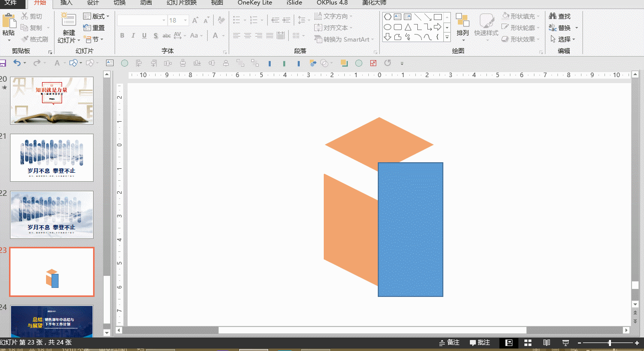The width and height of the screenshot is (644, 351).
Task: Click the zoom slider handle
Action: pos(609,342)
